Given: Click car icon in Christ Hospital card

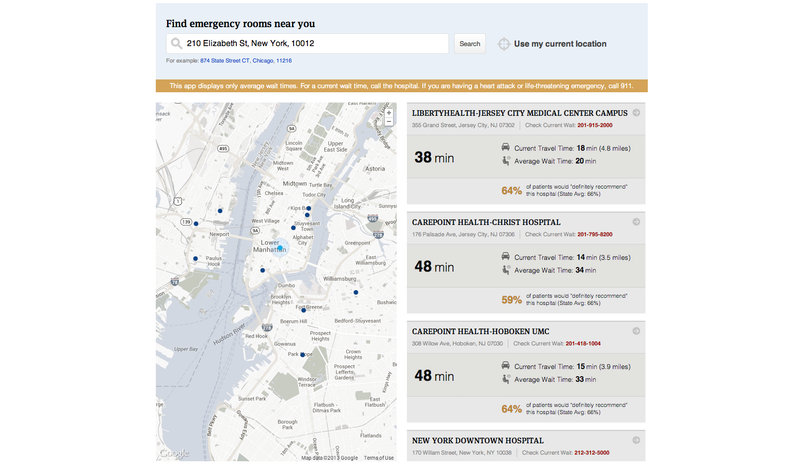Looking at the screenshot, I should [x=506, y=257].
